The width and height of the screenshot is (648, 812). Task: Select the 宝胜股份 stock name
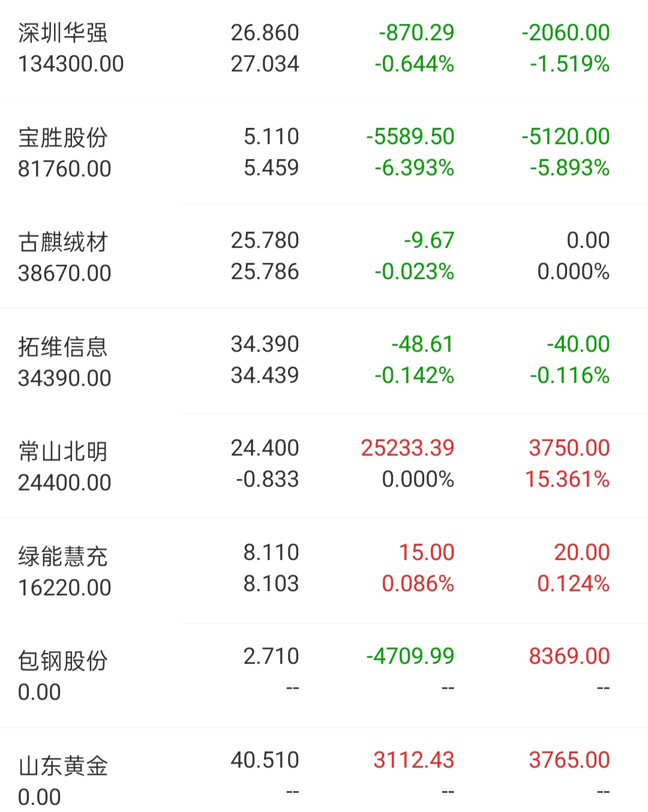tap(63, 137)
